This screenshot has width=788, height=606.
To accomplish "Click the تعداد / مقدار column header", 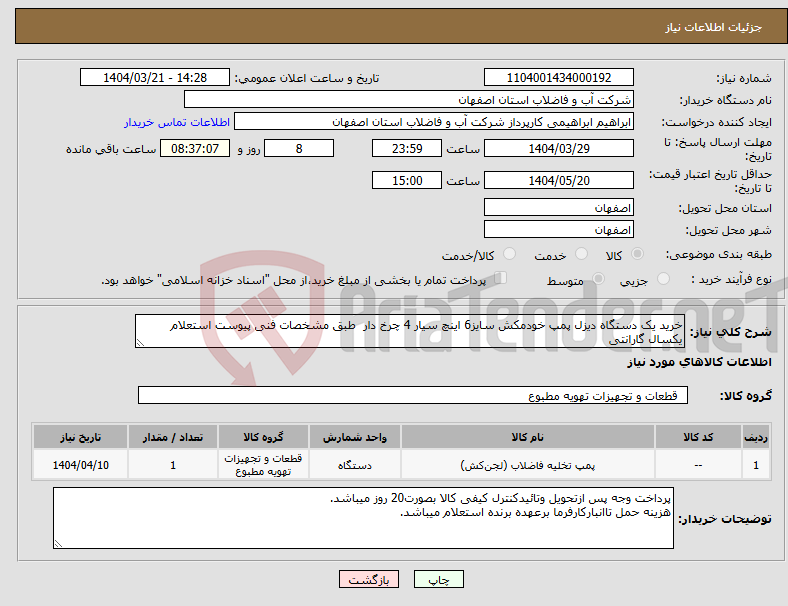I will click(x=173, y=437).
